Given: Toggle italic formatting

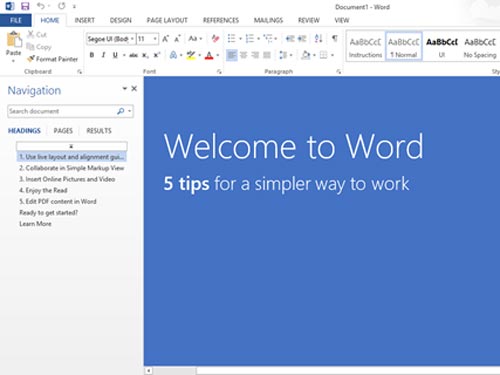Looking at the screenshot, I should tap(103, 55).
